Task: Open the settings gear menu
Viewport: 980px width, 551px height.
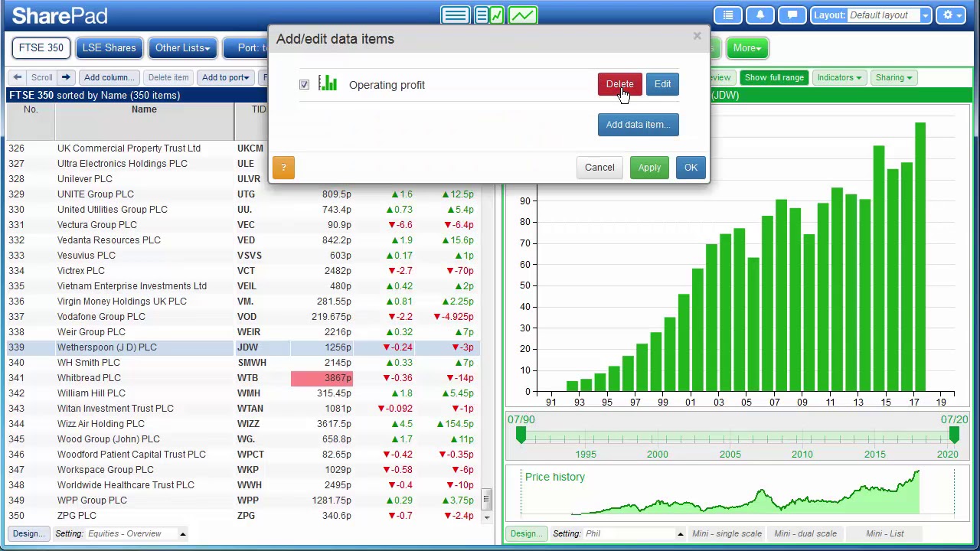Action: point(952,15)
